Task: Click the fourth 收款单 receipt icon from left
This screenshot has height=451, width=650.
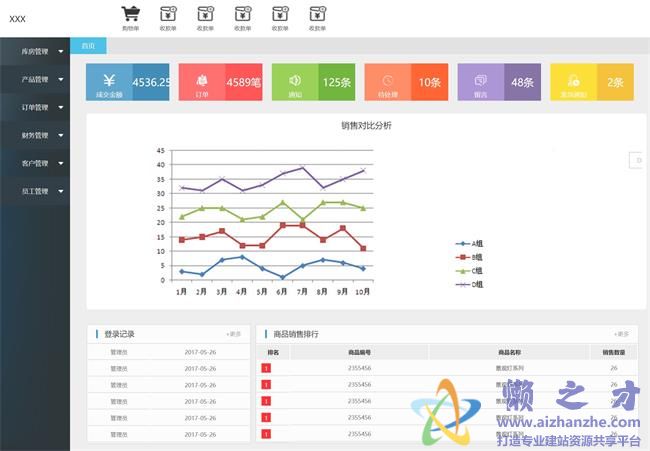Action: (x=280, y=14)
